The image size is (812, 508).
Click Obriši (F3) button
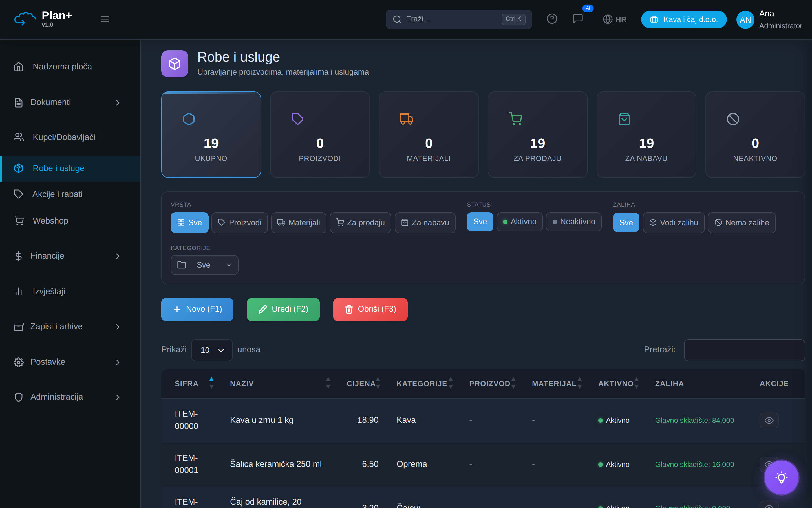pyautogui.click(x=370, y=309)
